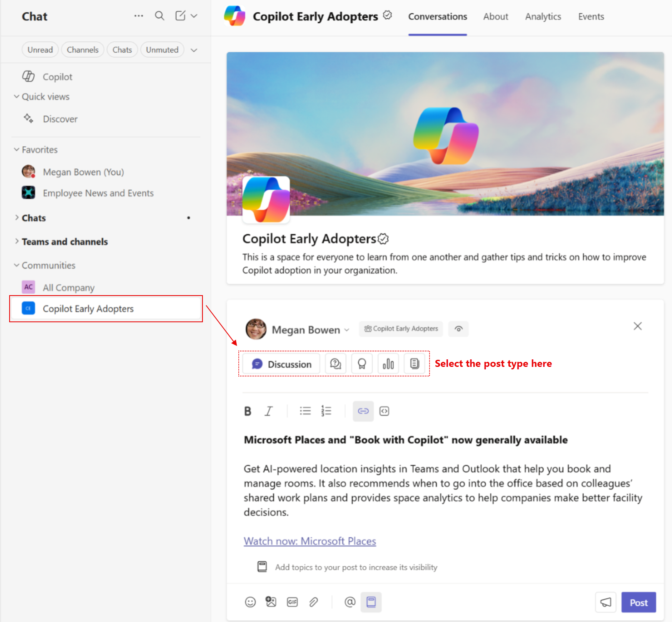The width and height of the screenshot is (672, 622).
Task: Expand the Teams and channels section
Action: [65, 241]
